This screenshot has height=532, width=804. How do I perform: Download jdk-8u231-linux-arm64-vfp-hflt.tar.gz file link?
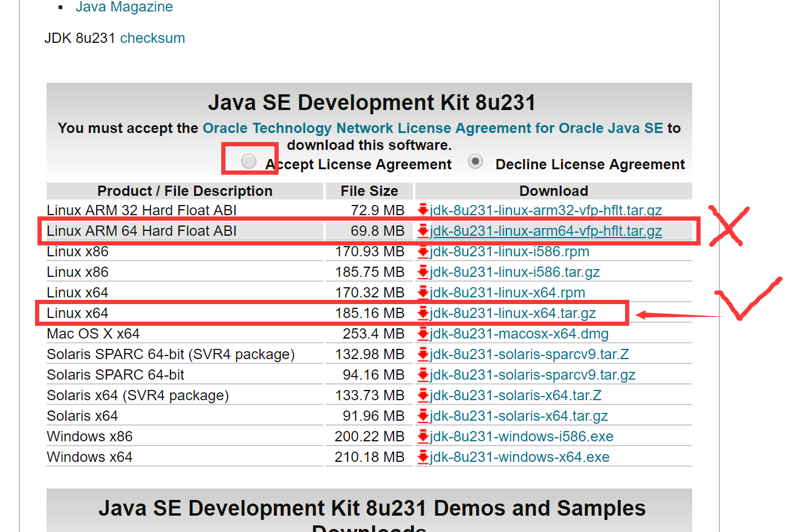546,231
